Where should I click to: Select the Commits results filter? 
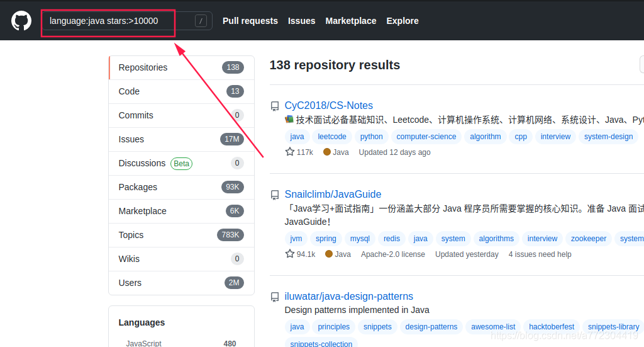(182, 115)
